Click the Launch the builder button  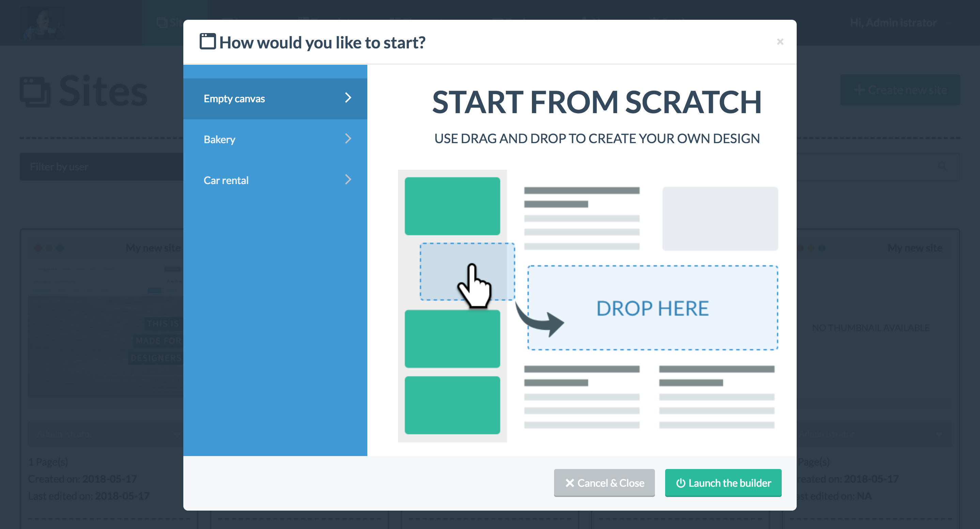[x=723, y=483]
